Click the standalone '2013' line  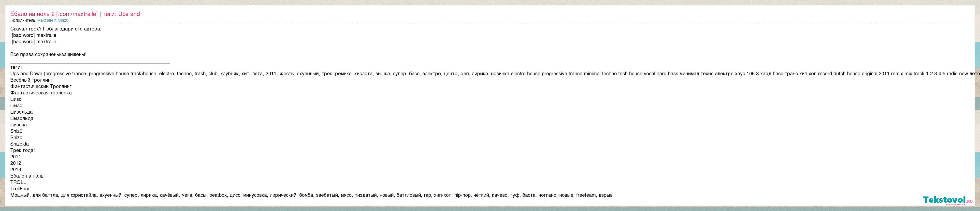tap(15, 170)
